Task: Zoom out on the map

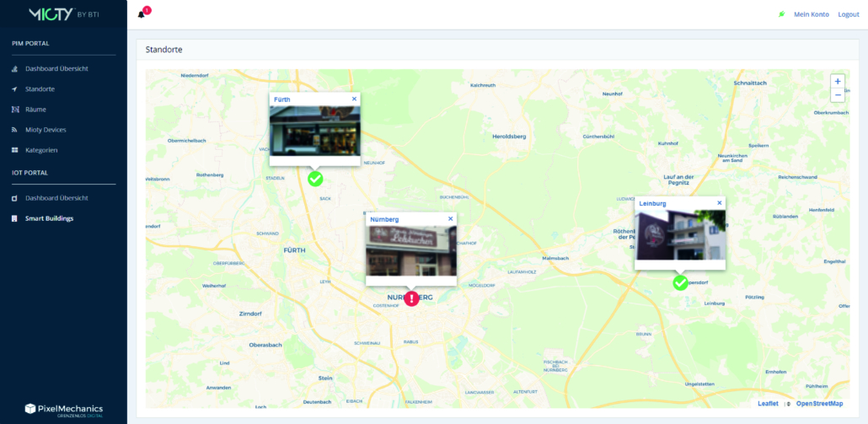Action: [837, 95]
